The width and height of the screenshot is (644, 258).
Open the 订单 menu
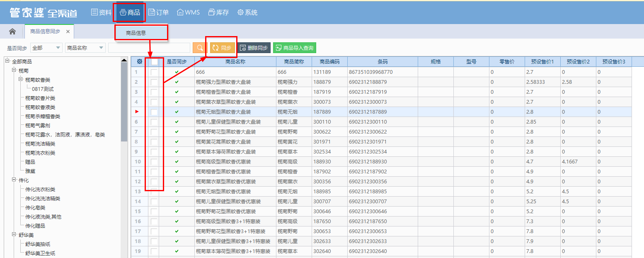(x=158, y=12)
